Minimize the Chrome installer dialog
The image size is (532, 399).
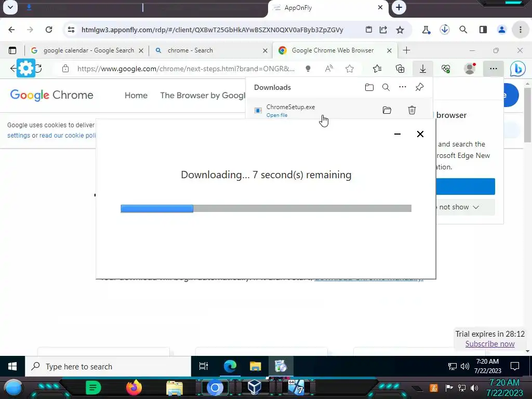(397, 134)
